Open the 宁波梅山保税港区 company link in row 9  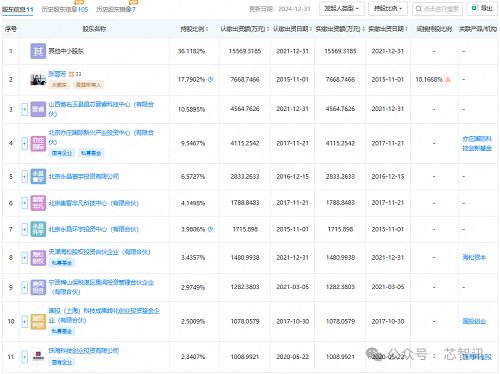(101, 287)
